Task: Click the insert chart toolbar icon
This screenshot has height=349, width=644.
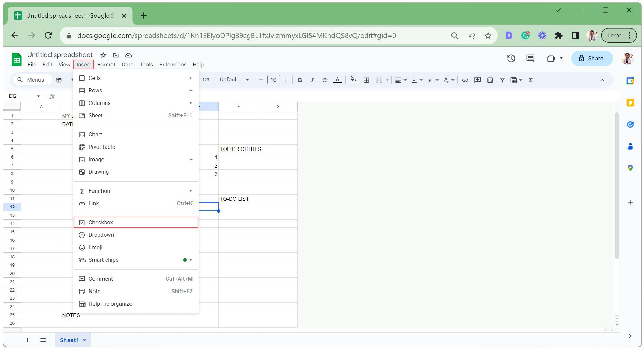Action: click(490, 80)
